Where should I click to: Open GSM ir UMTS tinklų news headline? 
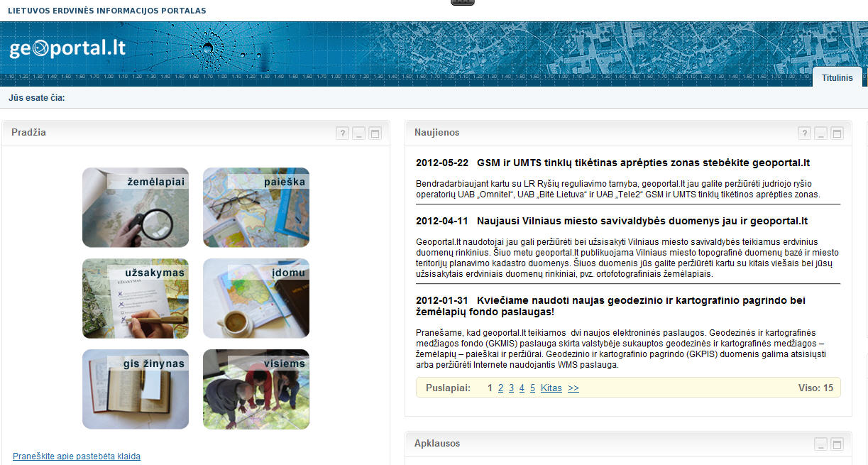pyautogui.click(x=643, y=163)
